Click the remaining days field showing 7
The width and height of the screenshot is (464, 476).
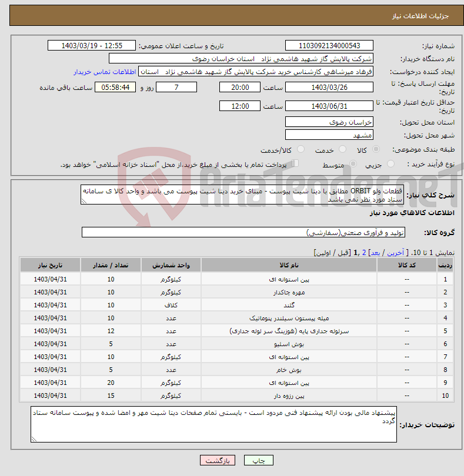tap(176, 88)
